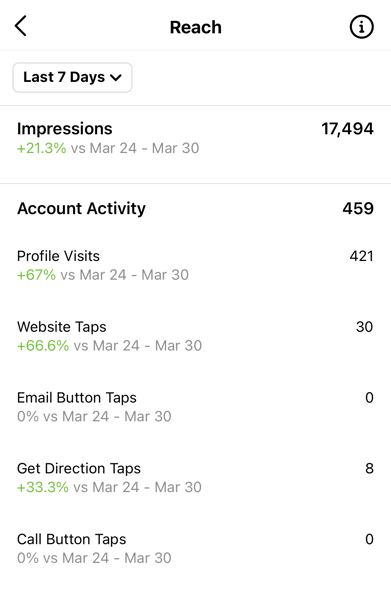Select the +33.3% direction taps change
Screen dimensions: 391x591
click(43, 487)
